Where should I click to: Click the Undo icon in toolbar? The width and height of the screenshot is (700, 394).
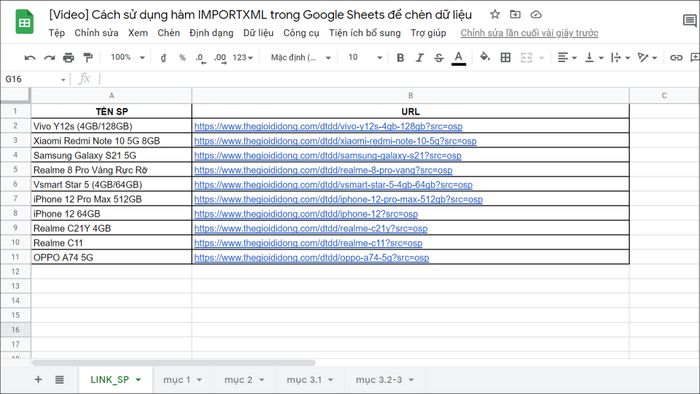click(x=30, y=58)
